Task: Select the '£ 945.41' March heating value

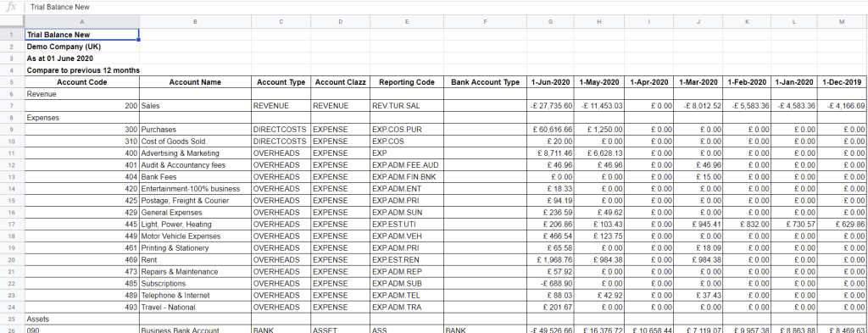Action: (x=698, y=225)
